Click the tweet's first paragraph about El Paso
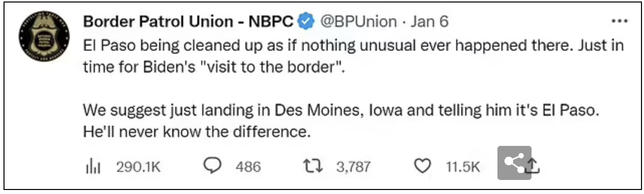Screen dimensions: 644x194 (x=353, y=56)
